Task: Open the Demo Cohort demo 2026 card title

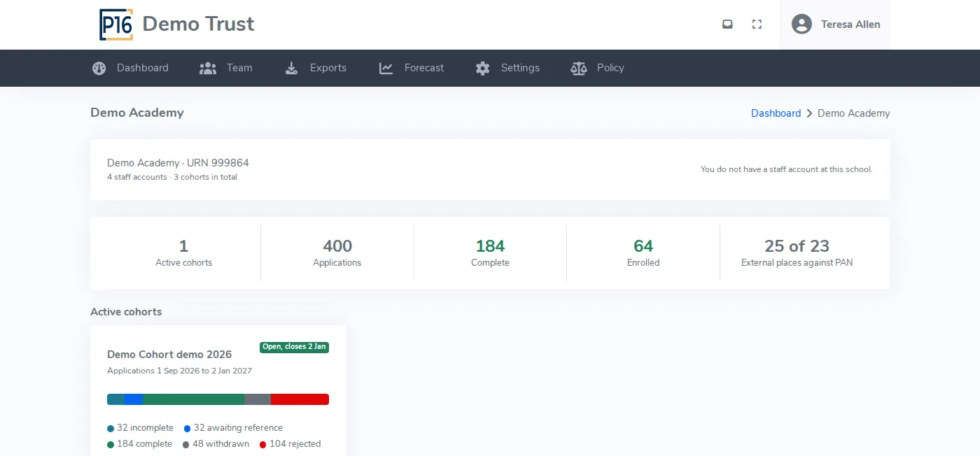Action: (x=169, y=354)
